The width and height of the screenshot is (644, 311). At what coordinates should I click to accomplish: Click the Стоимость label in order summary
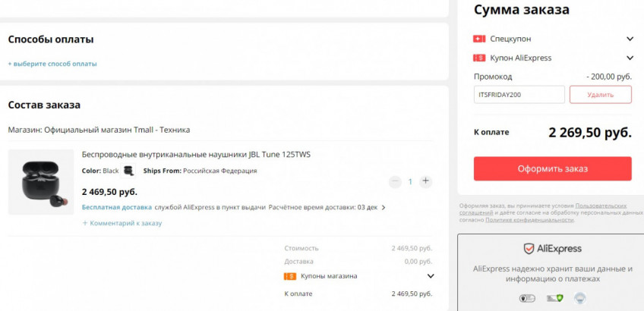click(x=301, y=249)
